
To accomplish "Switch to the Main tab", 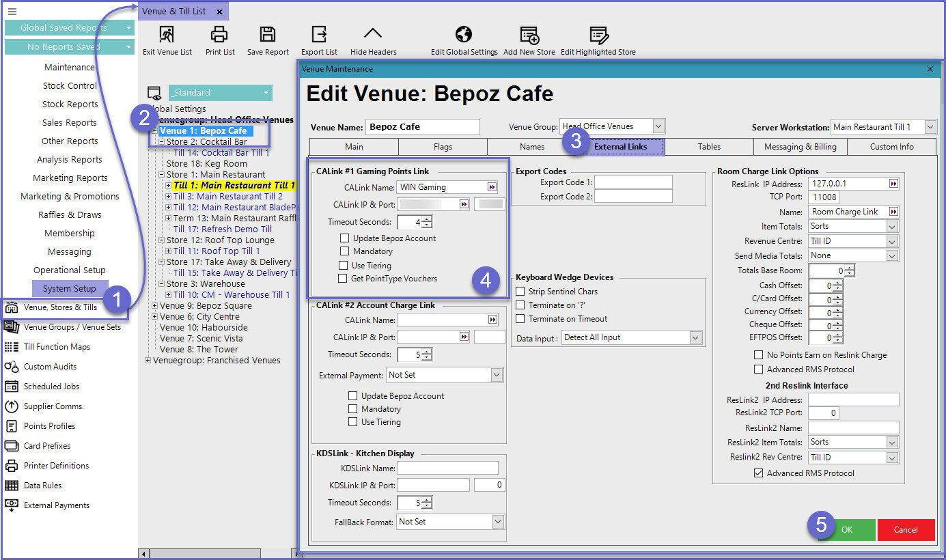I will coord(354,147).
